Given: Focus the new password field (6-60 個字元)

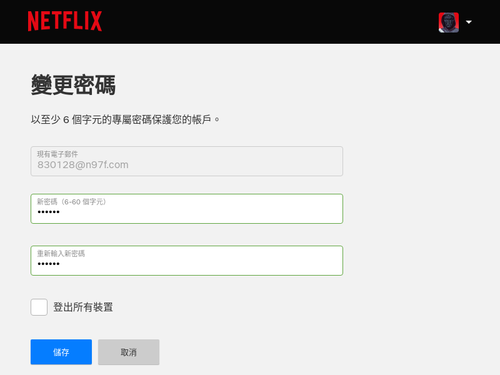Looking at the screenshot, I should click(x=187, y=209).
